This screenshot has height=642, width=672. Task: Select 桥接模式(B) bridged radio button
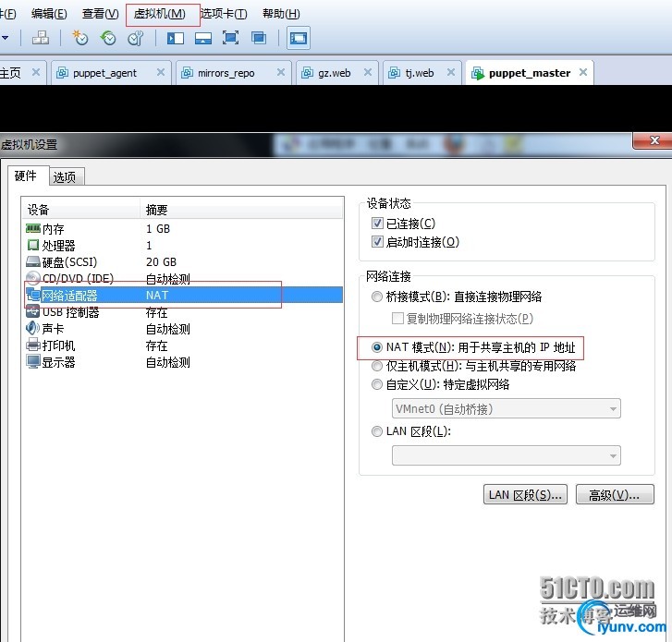pyautogui.click(x=377, y=297)
